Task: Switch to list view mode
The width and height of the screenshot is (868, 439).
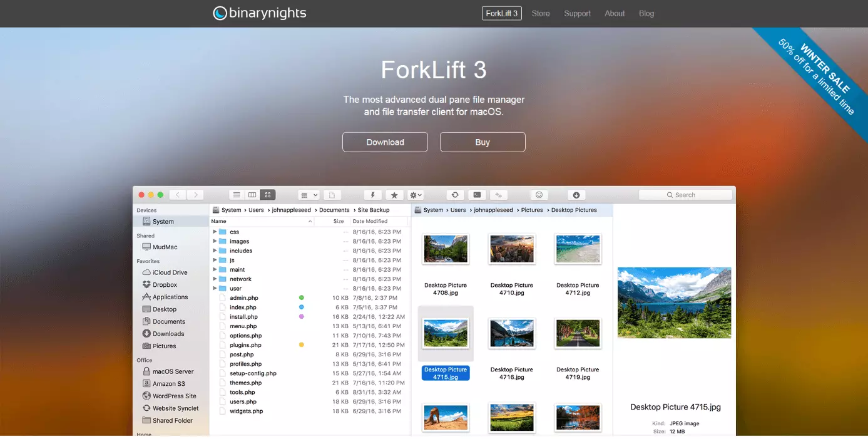Action: [x=236, y=195]
